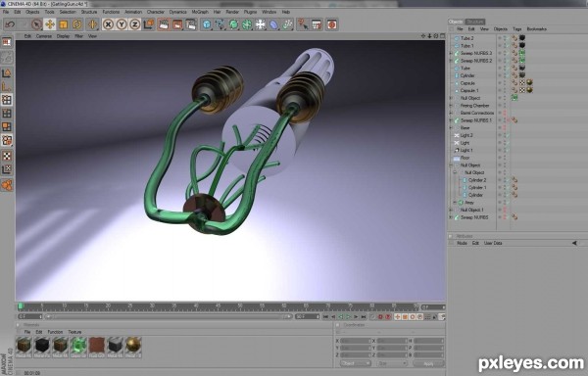Switch the coordinate system icon

coord(149,24)
